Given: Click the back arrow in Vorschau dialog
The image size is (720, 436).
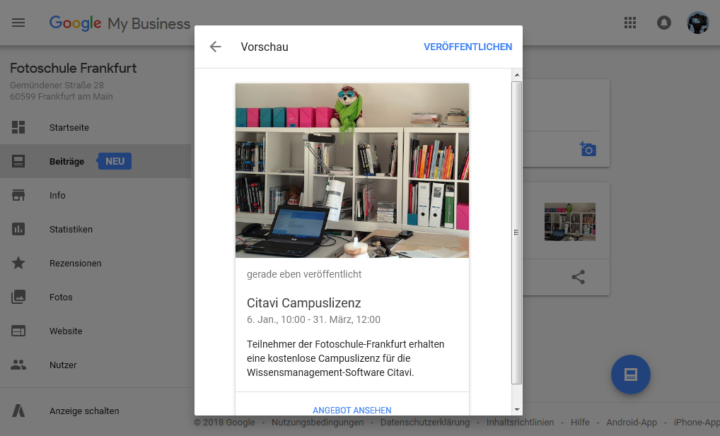Looking at the screenshot, I should (215, 47).
